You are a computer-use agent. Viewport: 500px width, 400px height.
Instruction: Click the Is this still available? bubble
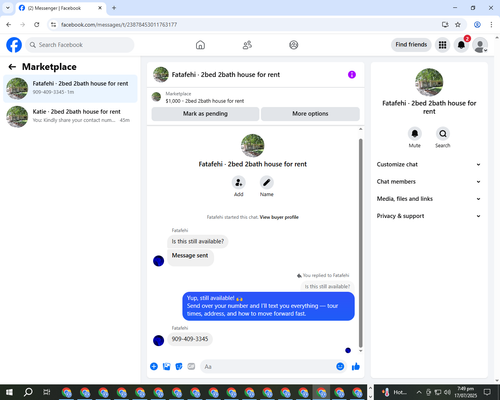(x=198, y=241)
